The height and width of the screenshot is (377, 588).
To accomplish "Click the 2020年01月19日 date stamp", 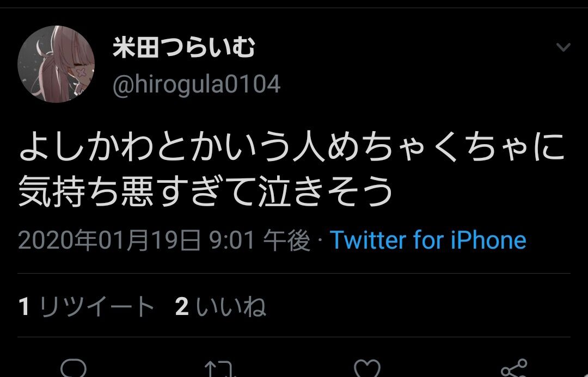I will point(109,240).
